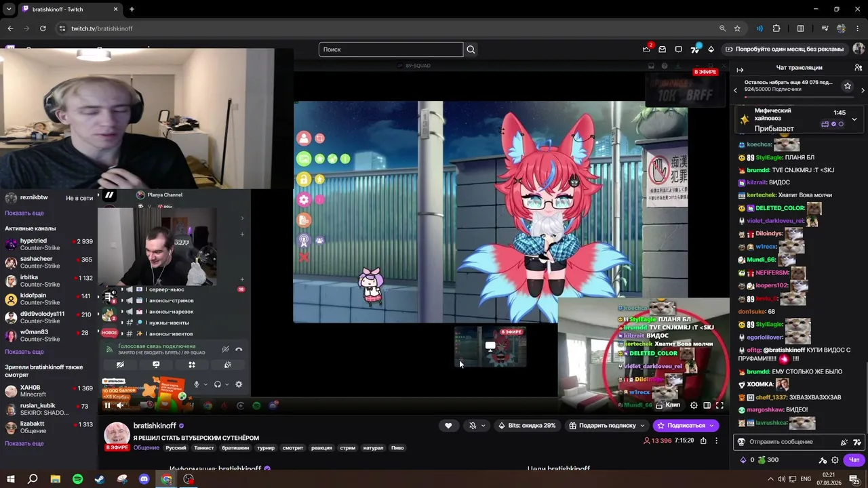The height and width of the screenshot is (488, 868).
Task: Show next goal with the right arrow
Action: [x=863, y=89]
